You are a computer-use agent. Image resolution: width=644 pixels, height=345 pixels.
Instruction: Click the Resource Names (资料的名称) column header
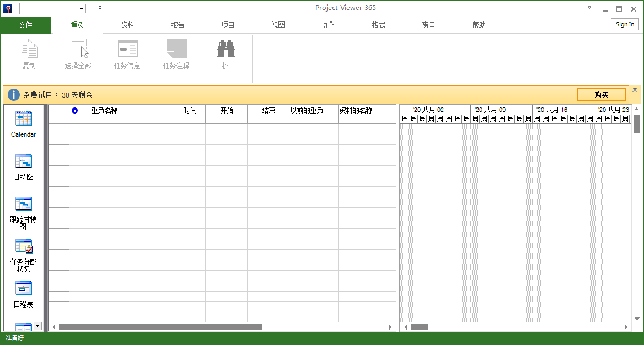367,114
